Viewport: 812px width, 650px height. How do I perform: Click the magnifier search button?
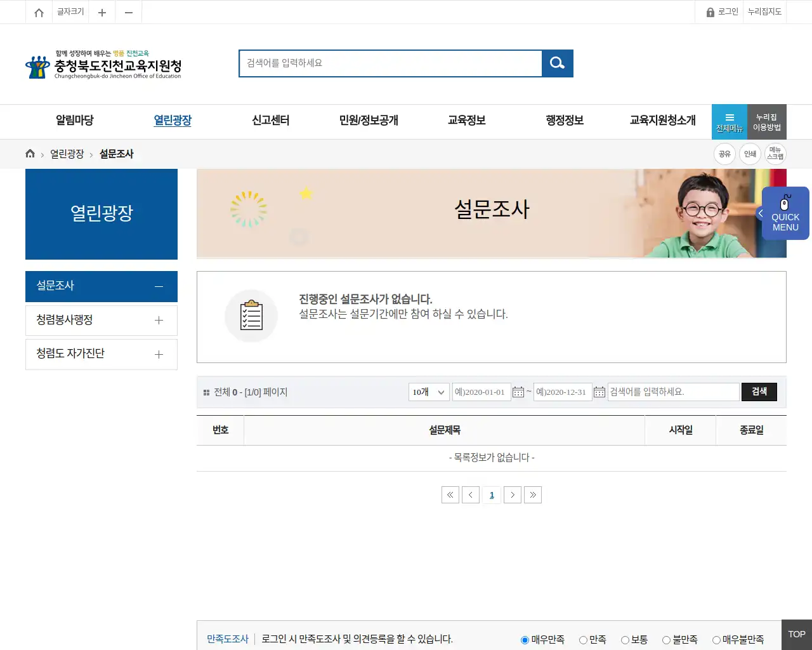point(558,63)
